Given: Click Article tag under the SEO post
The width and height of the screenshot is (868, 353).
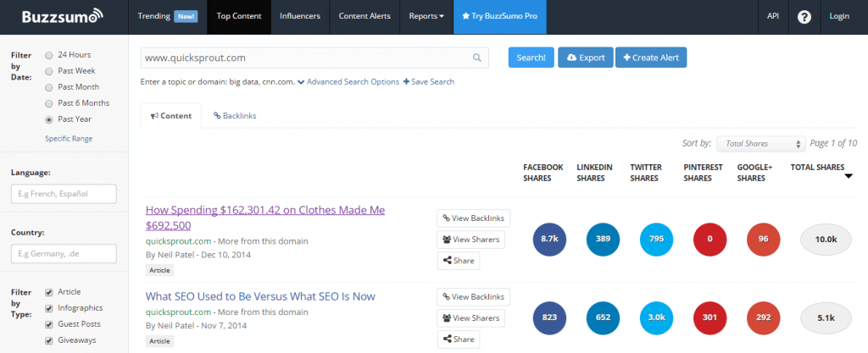Looking at the screenshot, I should pos(160,341).
